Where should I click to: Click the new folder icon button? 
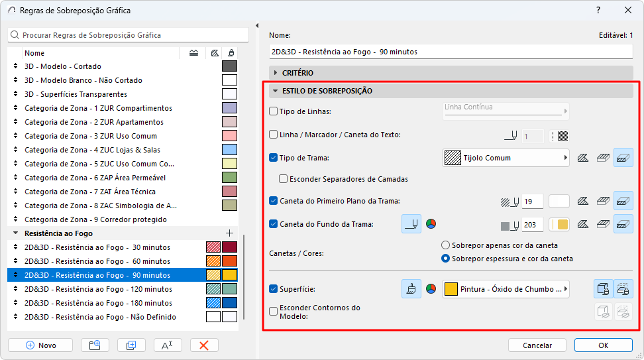click(95, 345)
